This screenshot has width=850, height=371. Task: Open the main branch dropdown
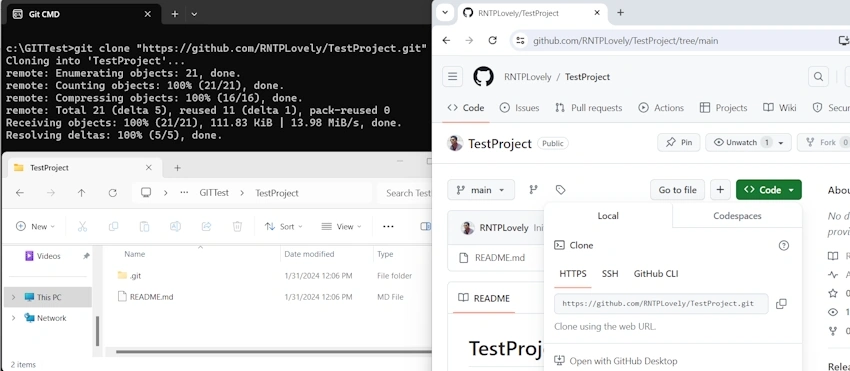[x=481, y=190]
